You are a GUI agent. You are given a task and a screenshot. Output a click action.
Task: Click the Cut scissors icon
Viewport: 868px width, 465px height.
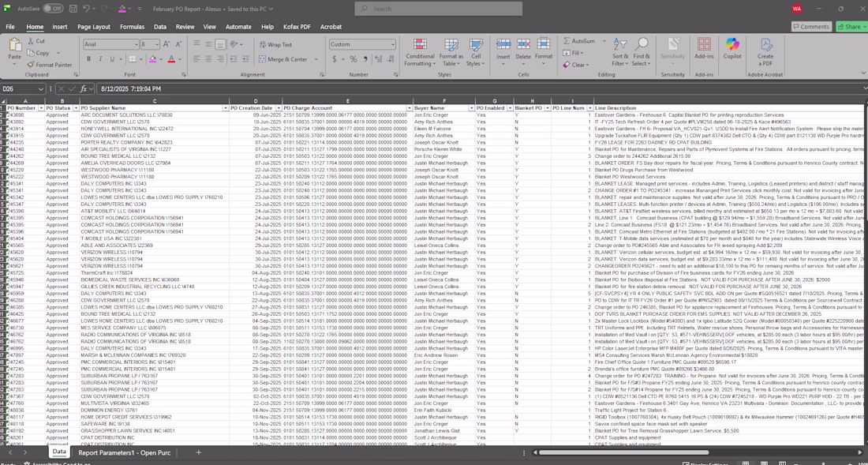coord(31,41)
